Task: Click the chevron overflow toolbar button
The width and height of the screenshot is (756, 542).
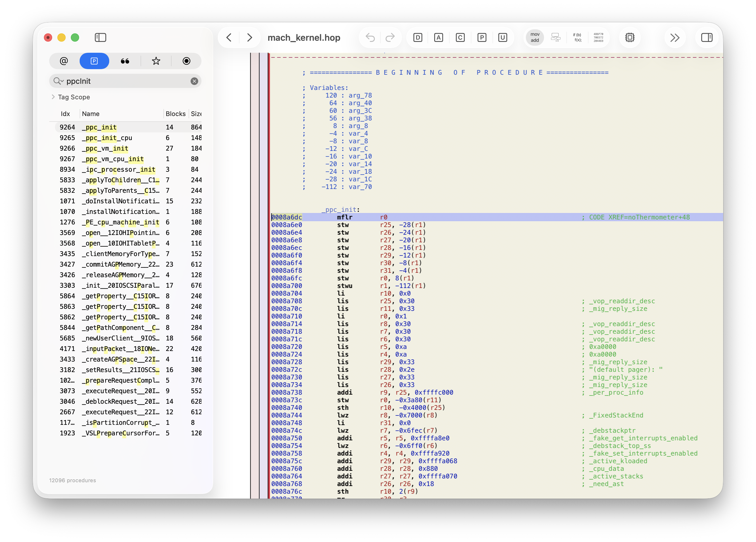Action: [x=675, y=38]
